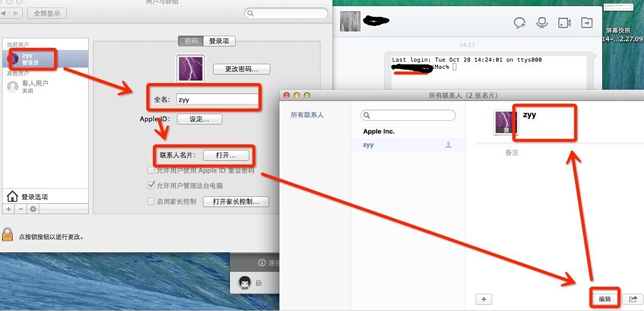Click the 打开家长控制… button
Viewport: 644px width, 311px height.
pos(236,201)
